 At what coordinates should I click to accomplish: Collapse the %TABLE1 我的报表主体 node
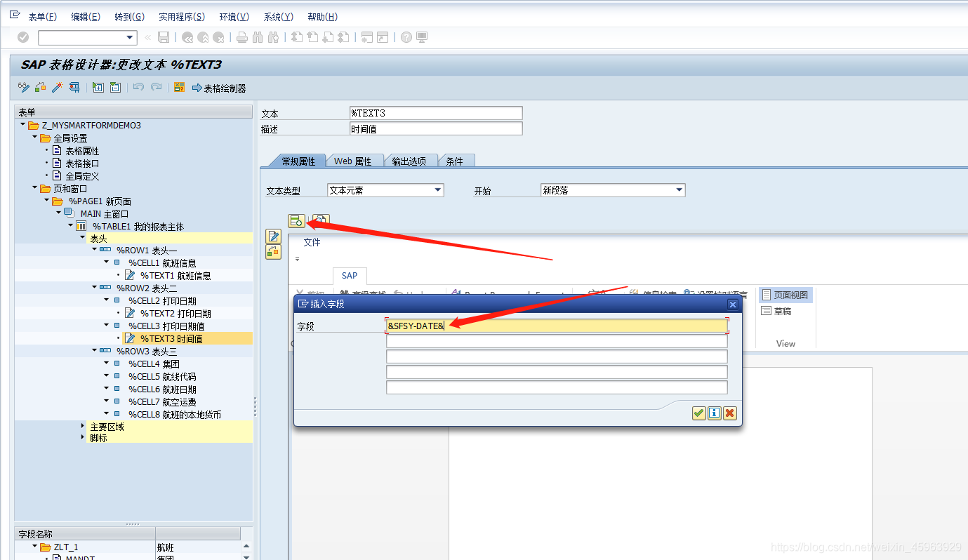coord(70,226)
